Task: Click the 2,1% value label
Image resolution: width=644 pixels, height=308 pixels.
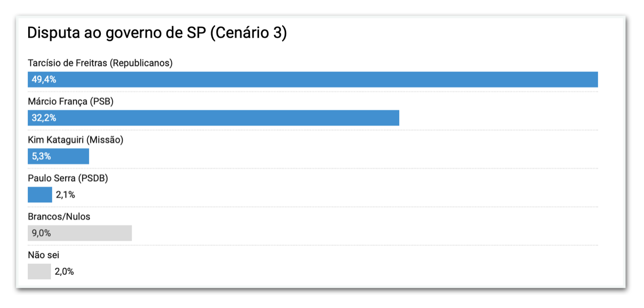Action: pyautogui.click(x=66, y=195)
